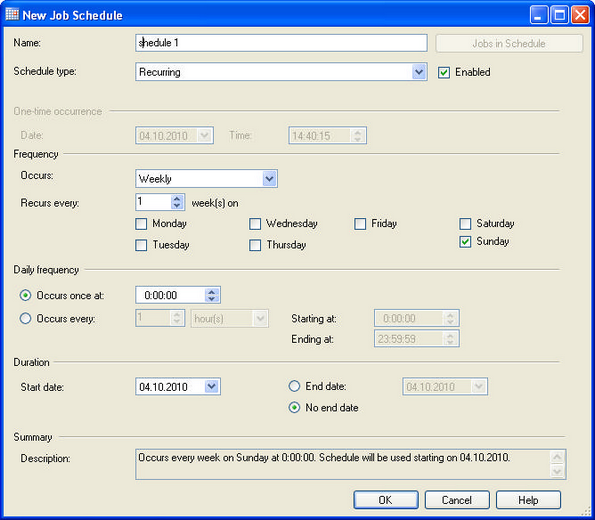The height and width of the screenshot is (520, 595).
Task: Click the New Job Schedule title bar icon
Action: [12, 14]
